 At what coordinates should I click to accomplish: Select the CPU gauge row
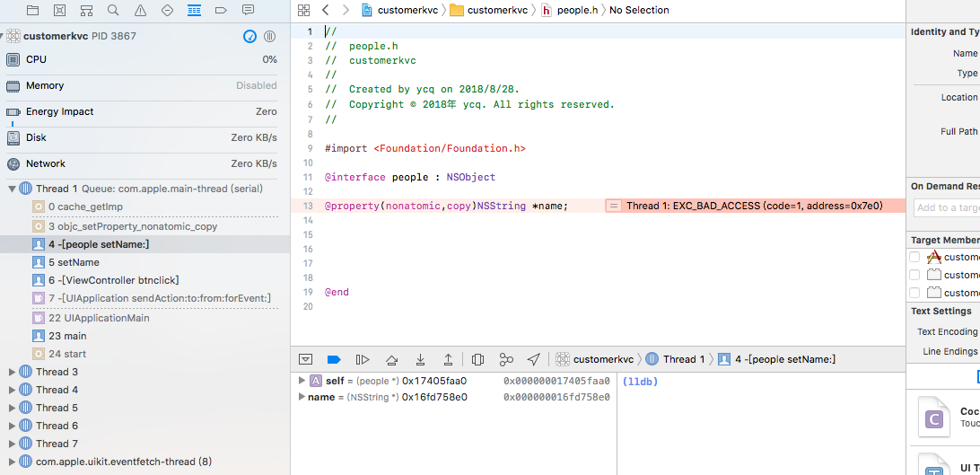142,59
